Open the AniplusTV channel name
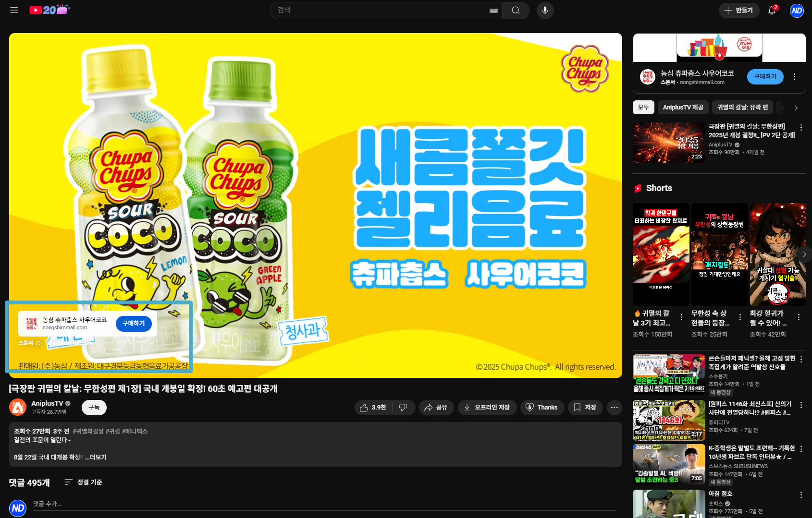The height and width of the screenshot is (518, 812). (47, 403)
